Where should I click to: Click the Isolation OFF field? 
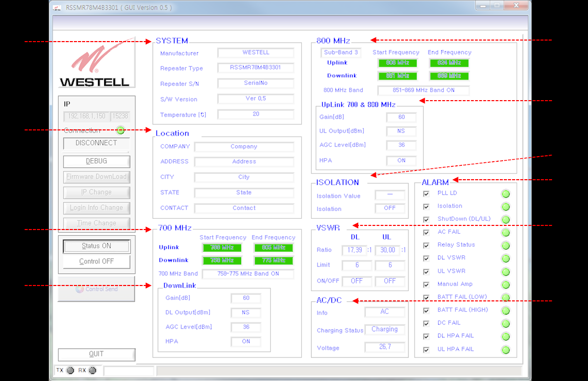(389, 208)
